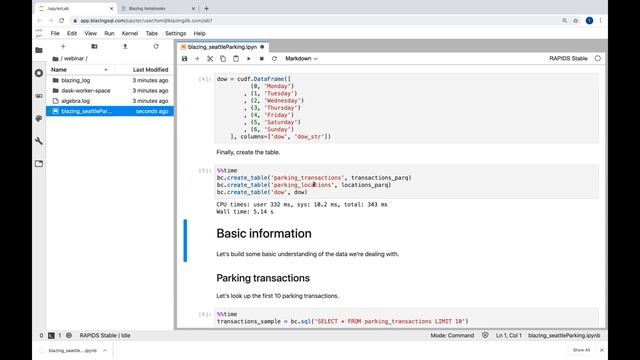
Task: Select the blazing_seattleParking.ipynb notebook tab
Action: pyautogui.click(x=222, y=47)
